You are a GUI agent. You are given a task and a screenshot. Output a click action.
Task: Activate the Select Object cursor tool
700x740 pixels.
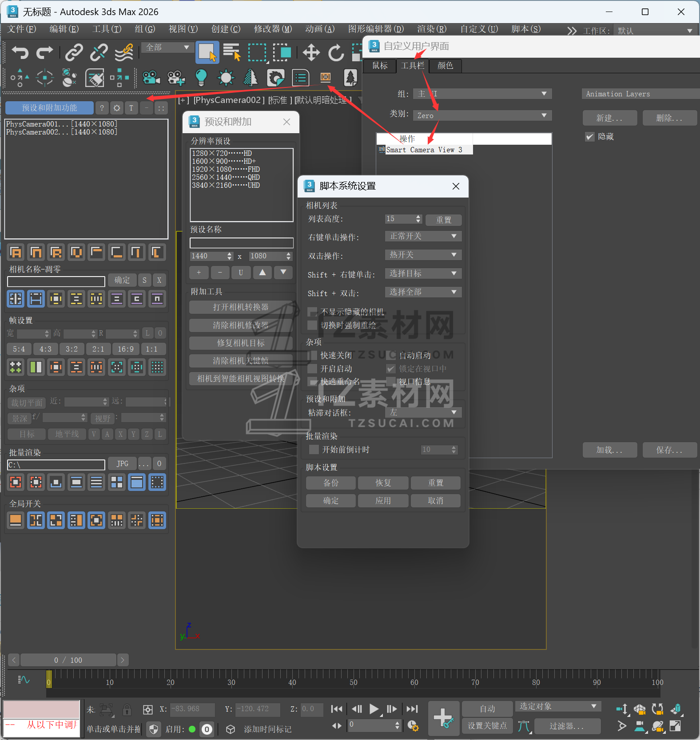[x=207, y=52]
